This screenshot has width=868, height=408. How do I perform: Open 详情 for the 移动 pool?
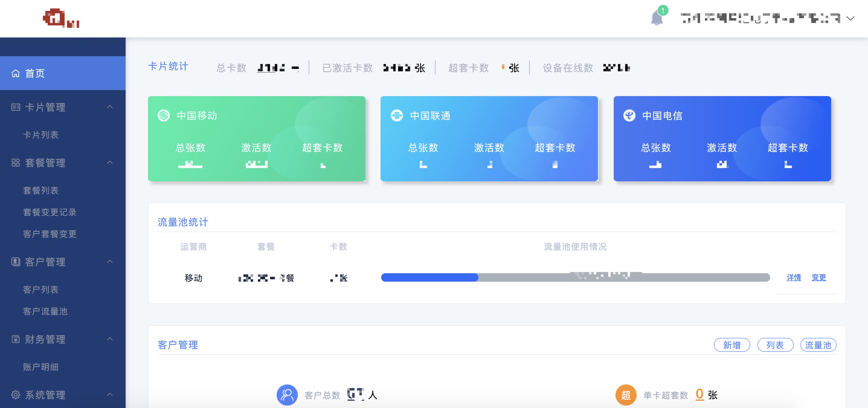(x=794, y=277)
